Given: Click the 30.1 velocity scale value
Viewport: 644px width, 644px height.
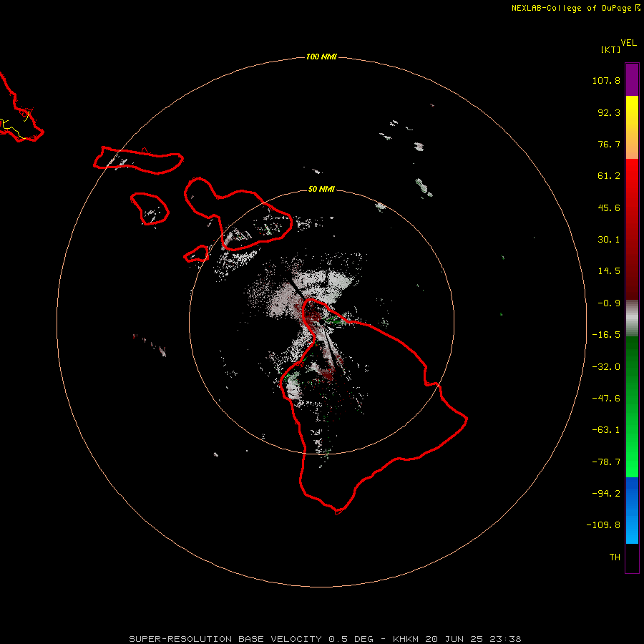Looking at the screenshot, I should (609, 240).
